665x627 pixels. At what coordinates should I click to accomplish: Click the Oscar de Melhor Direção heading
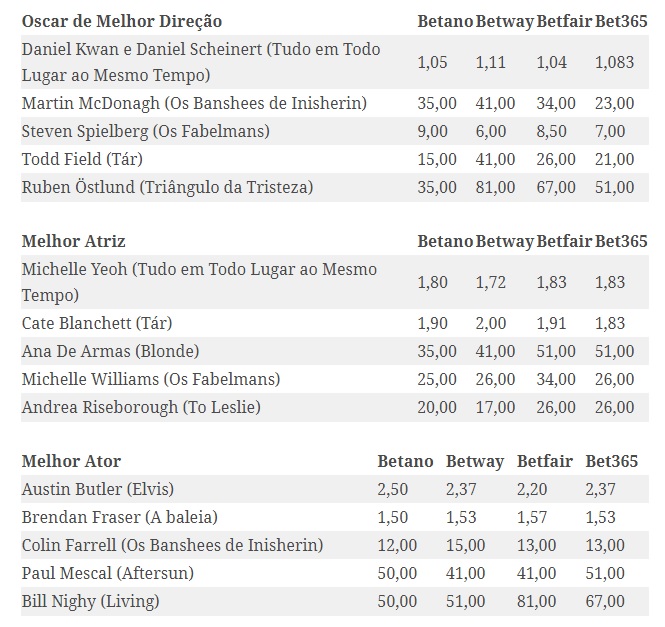(122, 21)
